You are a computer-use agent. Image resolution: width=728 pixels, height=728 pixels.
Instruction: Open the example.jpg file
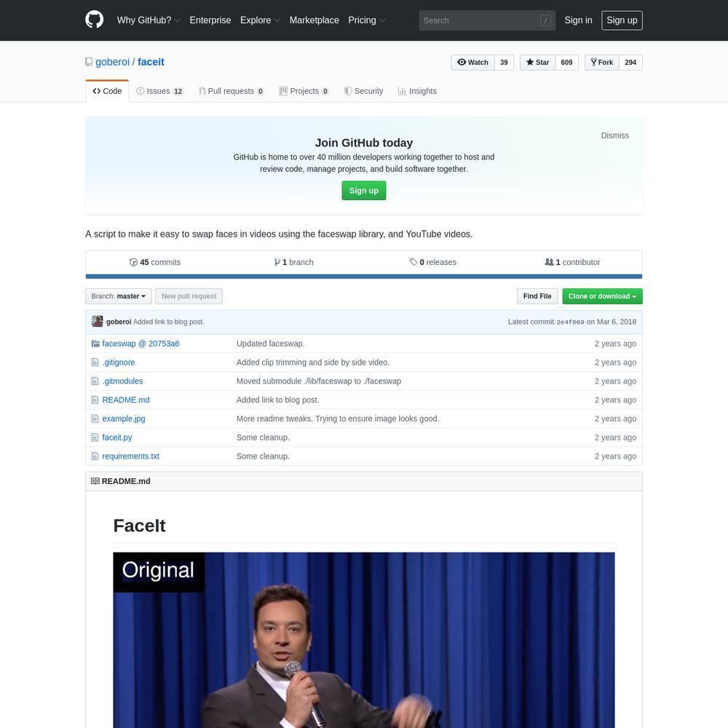click(124, 419)
